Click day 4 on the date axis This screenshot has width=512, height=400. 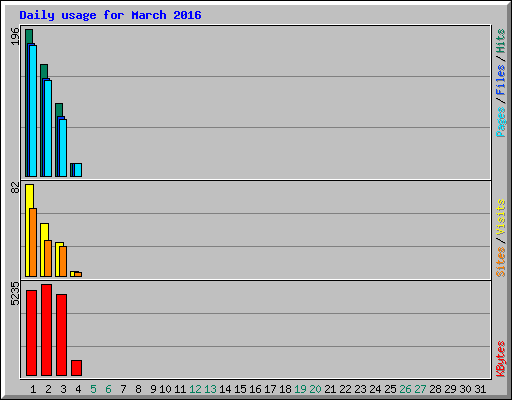click(78, 389)
